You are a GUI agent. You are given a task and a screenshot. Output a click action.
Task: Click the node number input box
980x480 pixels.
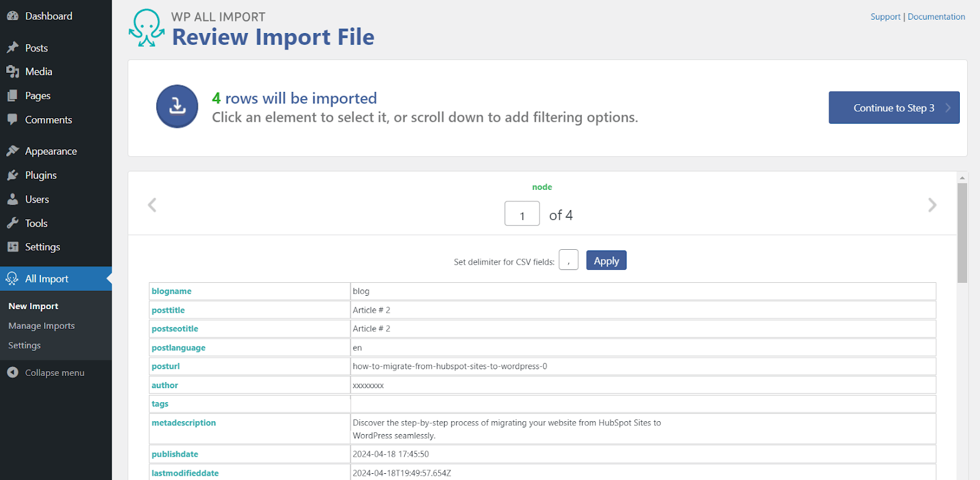point(522,214)
